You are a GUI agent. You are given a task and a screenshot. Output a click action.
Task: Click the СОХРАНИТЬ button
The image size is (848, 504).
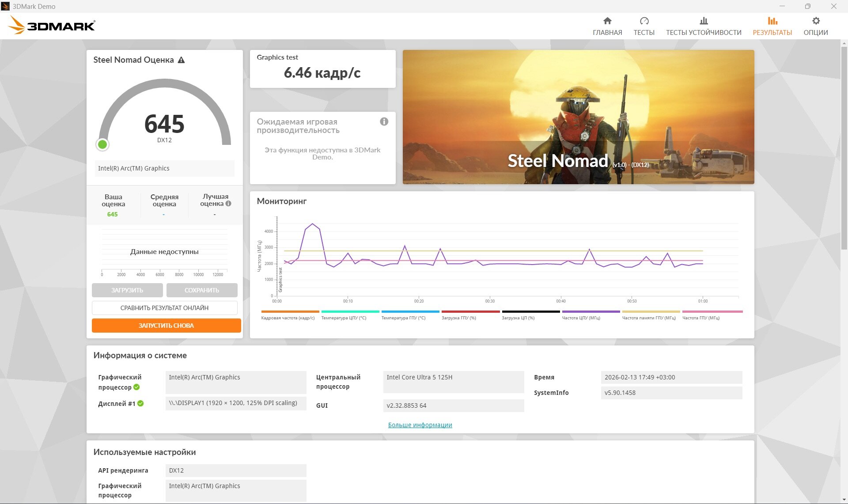pos(202,290)
